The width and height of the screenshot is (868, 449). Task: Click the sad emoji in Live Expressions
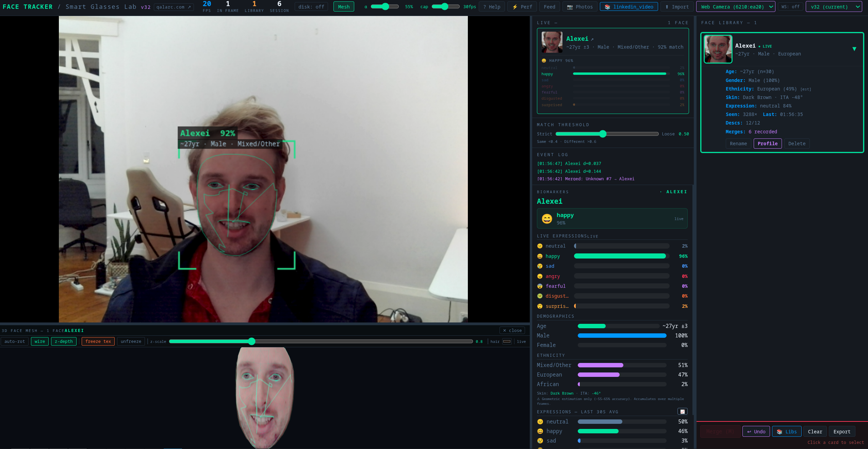point(540,266)
